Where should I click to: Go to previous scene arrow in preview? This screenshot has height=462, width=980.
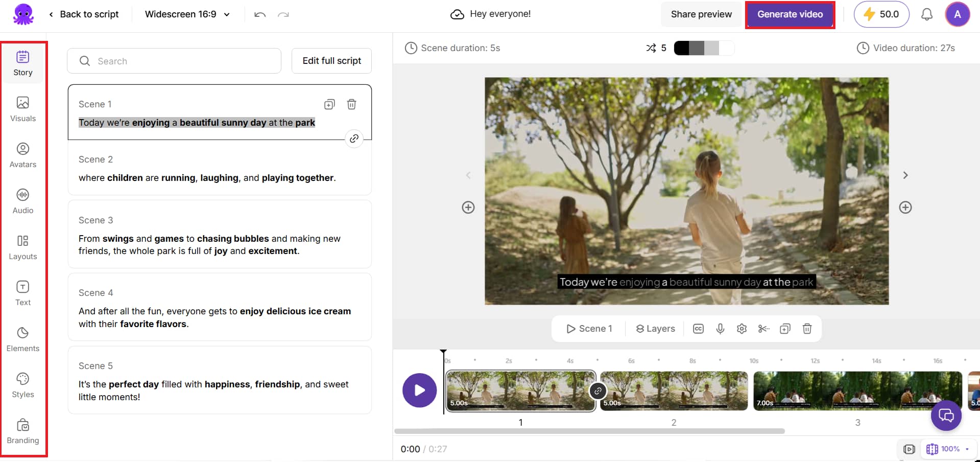[468, 175]
